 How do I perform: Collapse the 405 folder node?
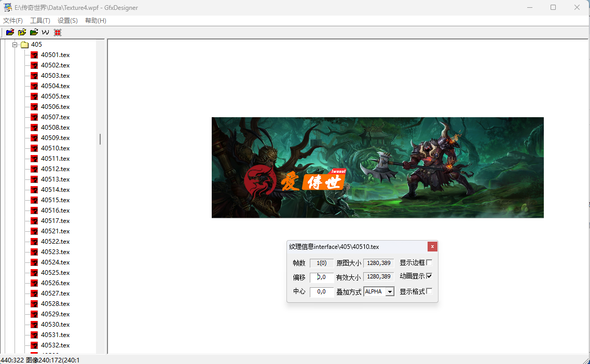click(x=15, y=44)
